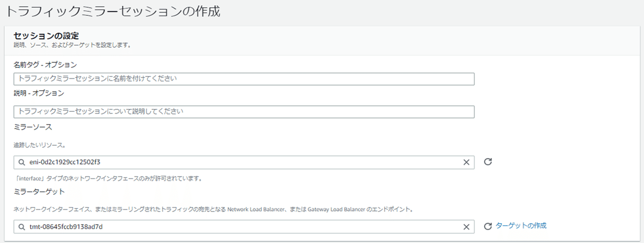Viewport: 644px width, 243px height.
Task: Focus the 名前タグ name input field
Action: (x=244, y=79)
